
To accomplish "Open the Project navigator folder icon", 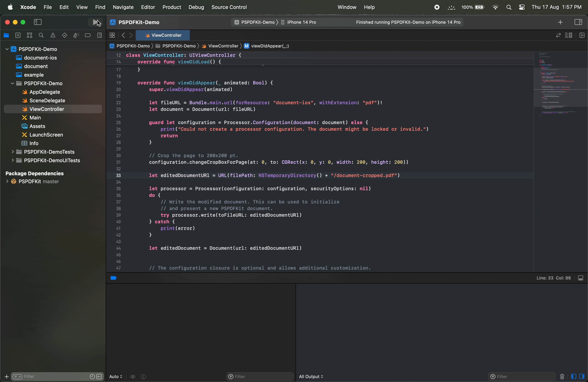I will tap(6, 35).
